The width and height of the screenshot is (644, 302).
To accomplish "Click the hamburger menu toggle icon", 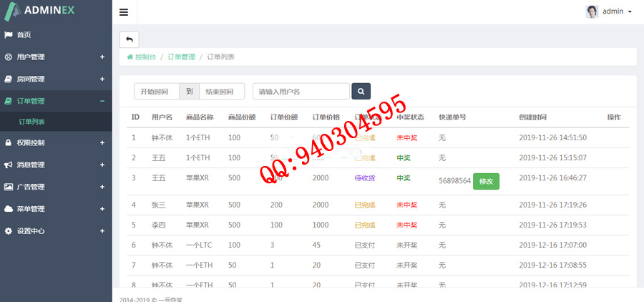I will click(124, 12).
